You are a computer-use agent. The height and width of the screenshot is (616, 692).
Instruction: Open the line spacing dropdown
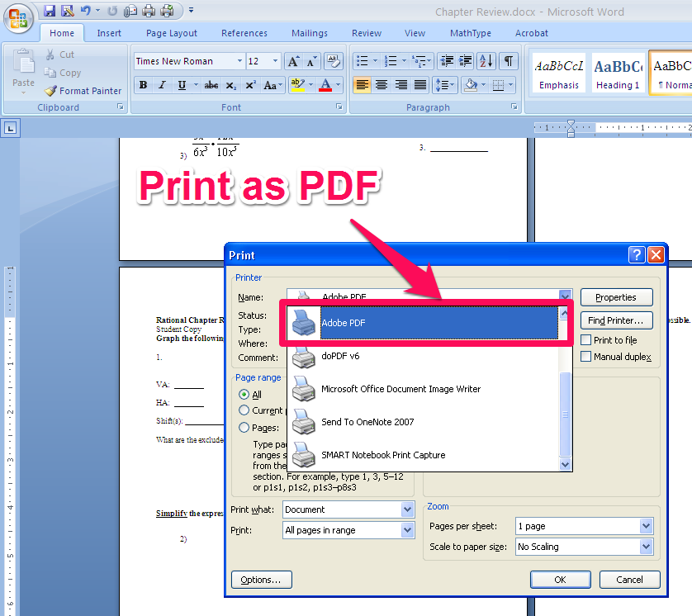coord(445,84)
